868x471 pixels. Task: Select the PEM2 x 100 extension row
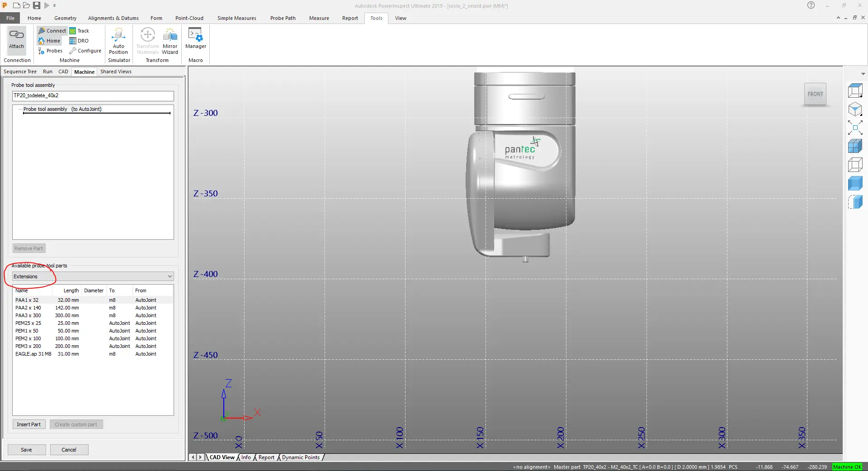tap(93, 338)
